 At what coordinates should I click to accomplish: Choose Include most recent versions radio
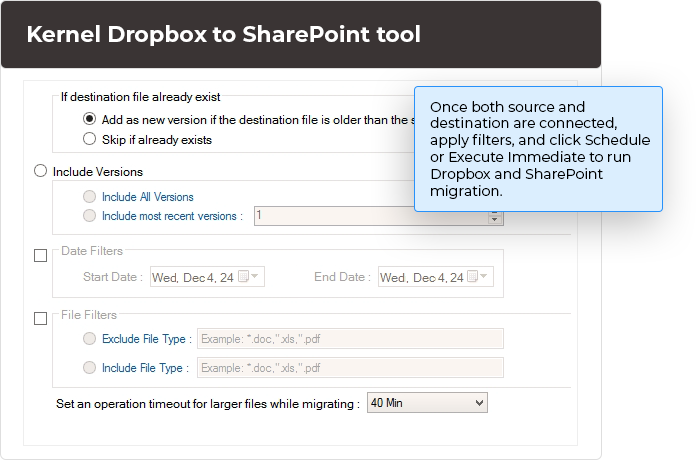click(x=89, y=216)
